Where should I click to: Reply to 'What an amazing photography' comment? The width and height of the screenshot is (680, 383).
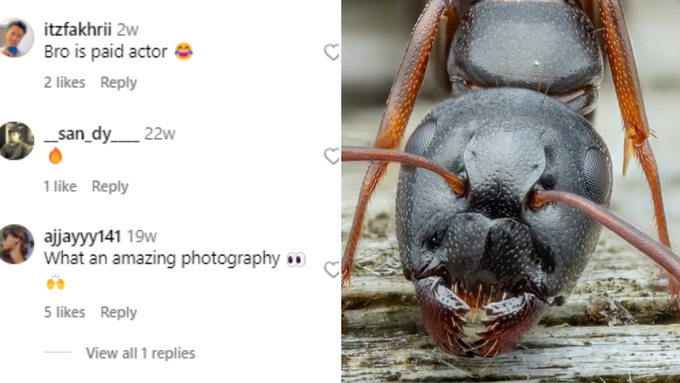click(x=118, y=312)
